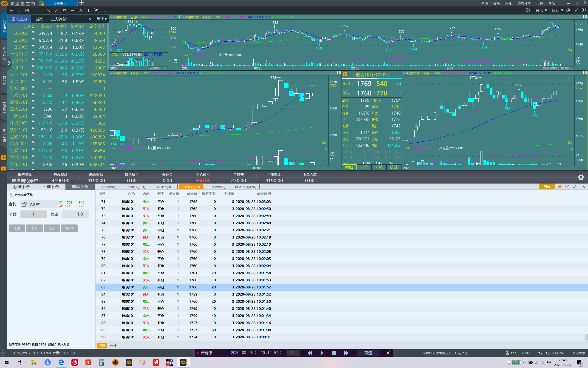588x368 pixels.
Task: Open 常速 playback speed dropdown
Action: [368, 353]
